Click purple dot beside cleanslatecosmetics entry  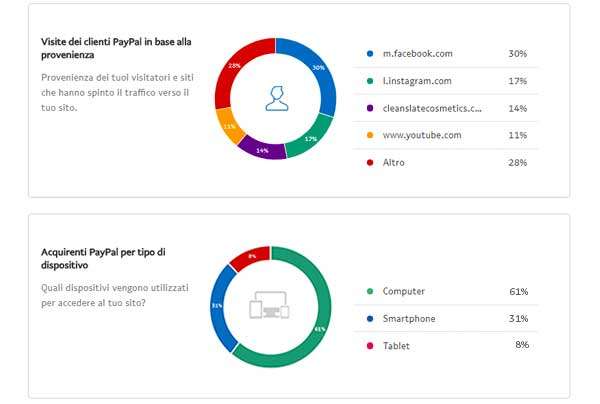coord(370,107)
